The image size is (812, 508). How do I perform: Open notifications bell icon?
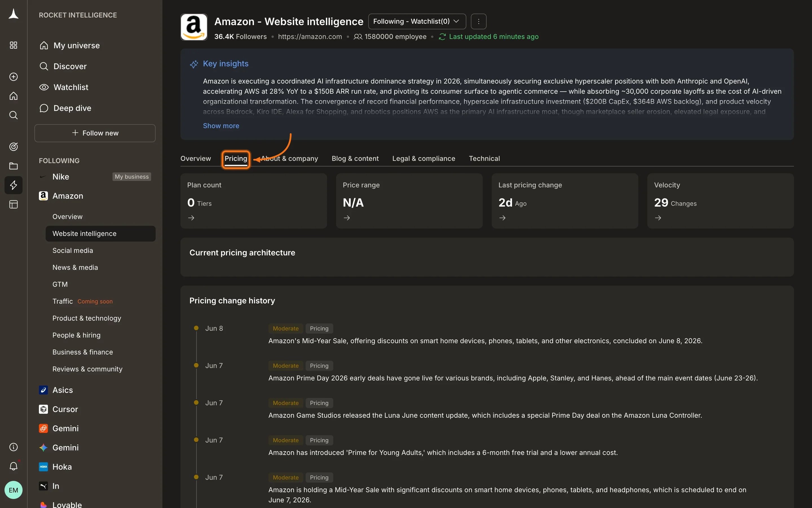14,466
